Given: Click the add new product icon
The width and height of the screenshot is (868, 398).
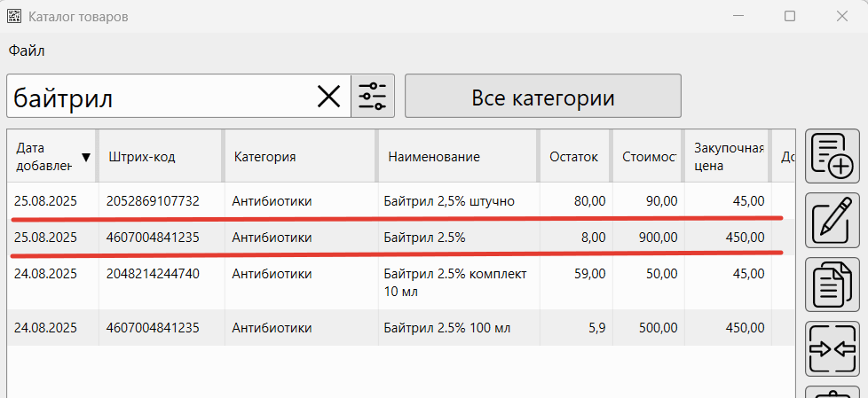Looking at the screenshot, I should tap(832, 156).
